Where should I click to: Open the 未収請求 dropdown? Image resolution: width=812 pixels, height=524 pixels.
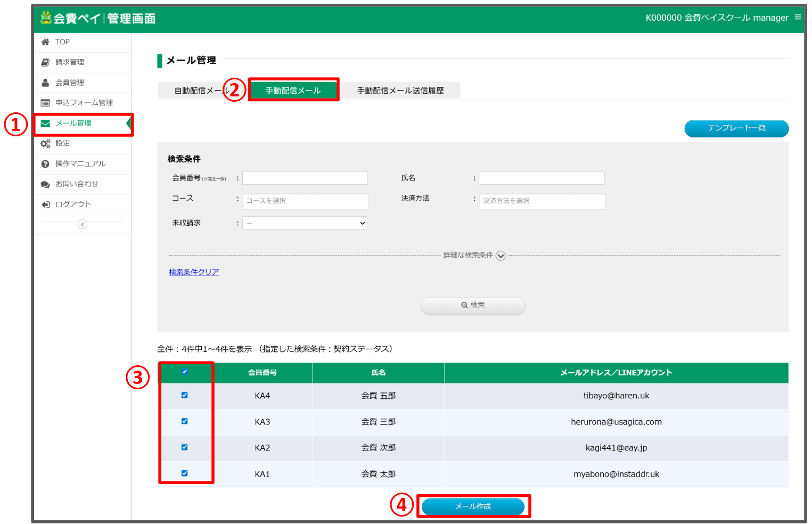[x=305, y=223]
